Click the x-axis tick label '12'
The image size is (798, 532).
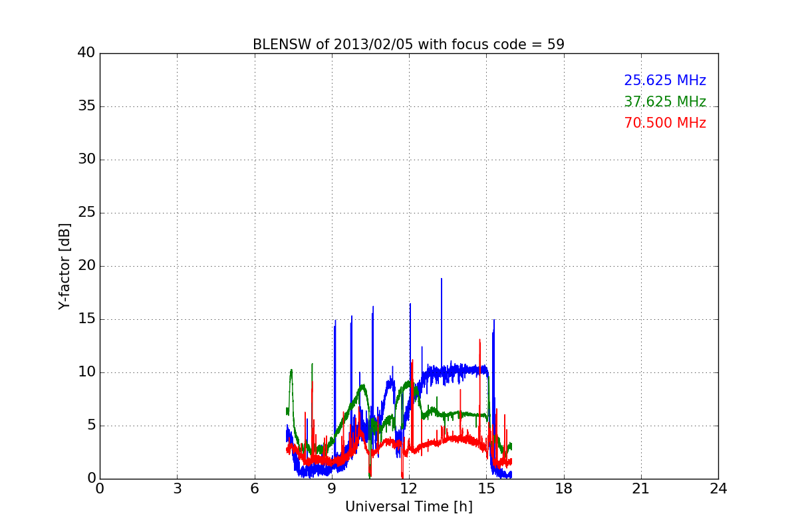pyautogui.click(x=408, y=489)
